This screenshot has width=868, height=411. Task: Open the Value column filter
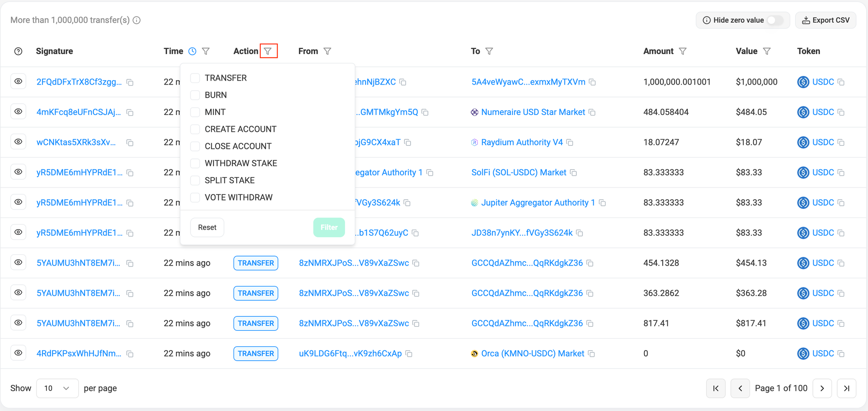pos(767,51)
